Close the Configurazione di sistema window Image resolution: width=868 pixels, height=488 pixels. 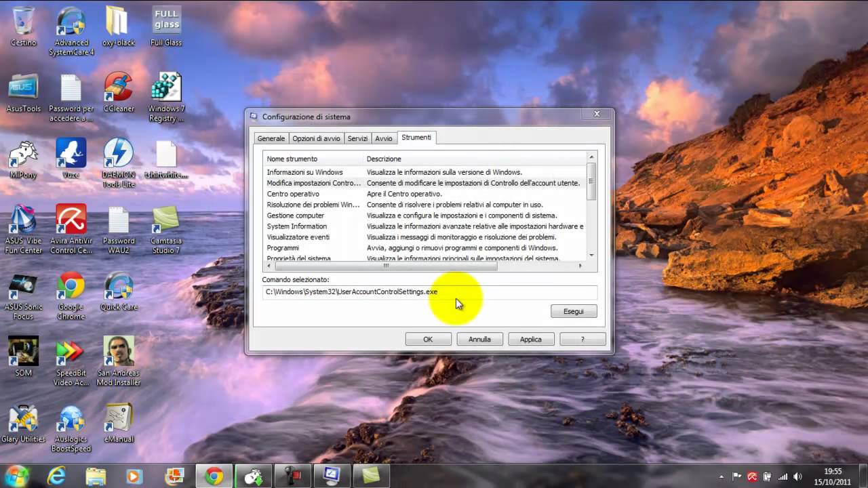597,114
